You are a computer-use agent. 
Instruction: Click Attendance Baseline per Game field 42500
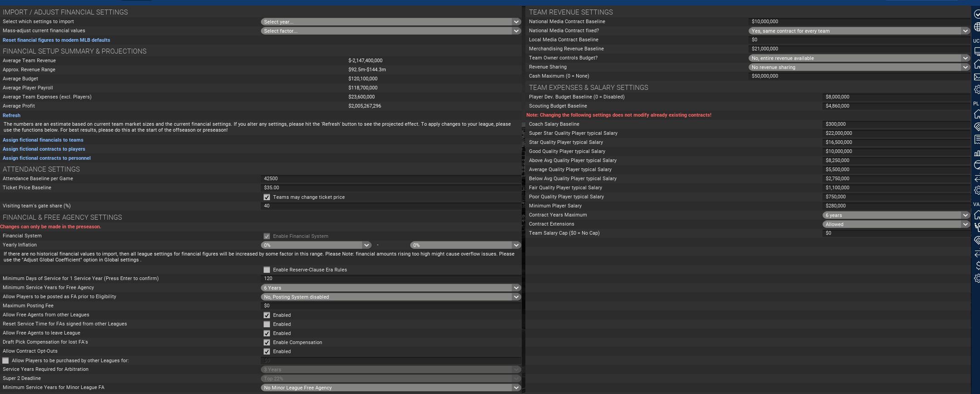tap(391, 178)
